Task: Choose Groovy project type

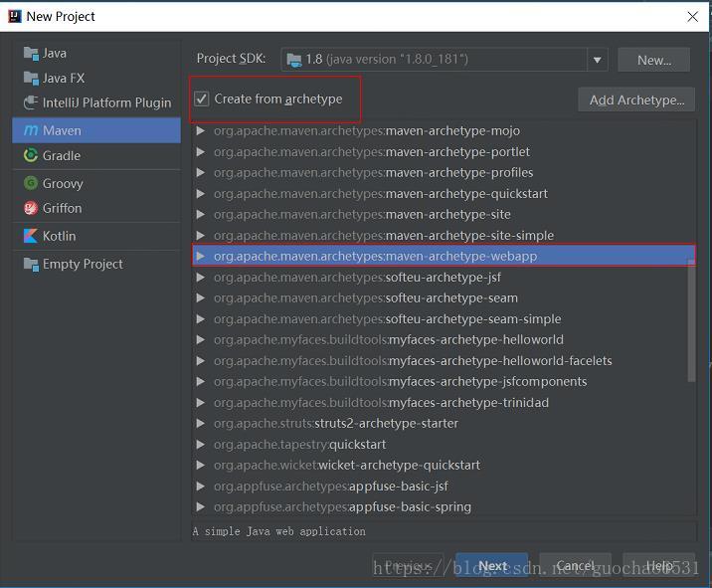Action: click(96, 183)
